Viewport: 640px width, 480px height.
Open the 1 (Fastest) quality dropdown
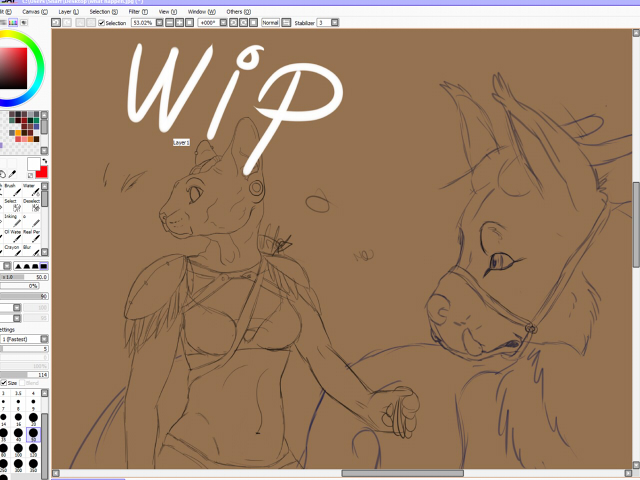(44, 339)
